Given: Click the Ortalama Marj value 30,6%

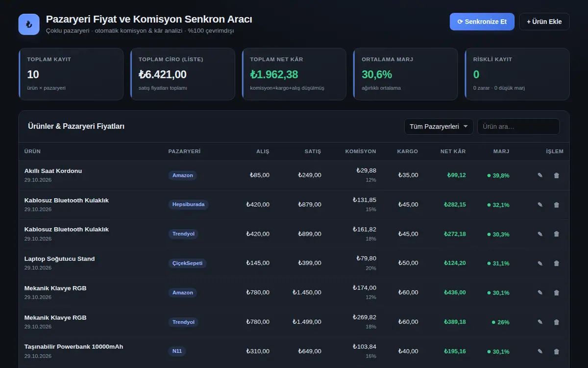Looking at the screenshot, I should (377, 75).
